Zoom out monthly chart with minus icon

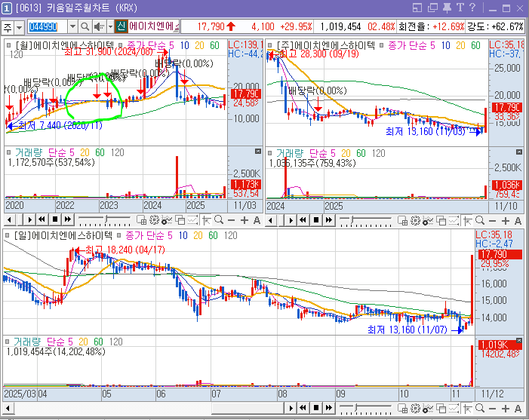pos(231,220)
